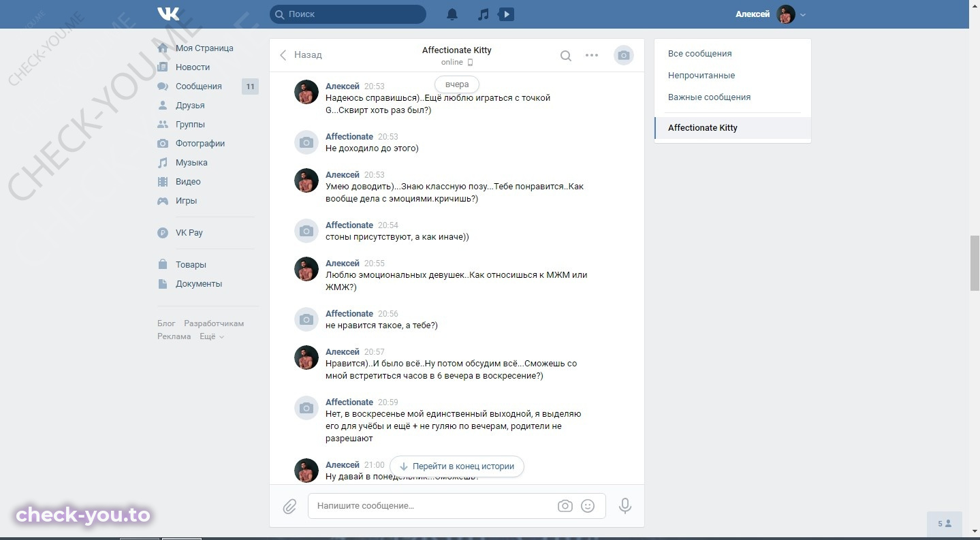Viewport: 980px width, 540px height.
Task: Click the Affectionate Kitty chat title
Action: coord(456,50)
